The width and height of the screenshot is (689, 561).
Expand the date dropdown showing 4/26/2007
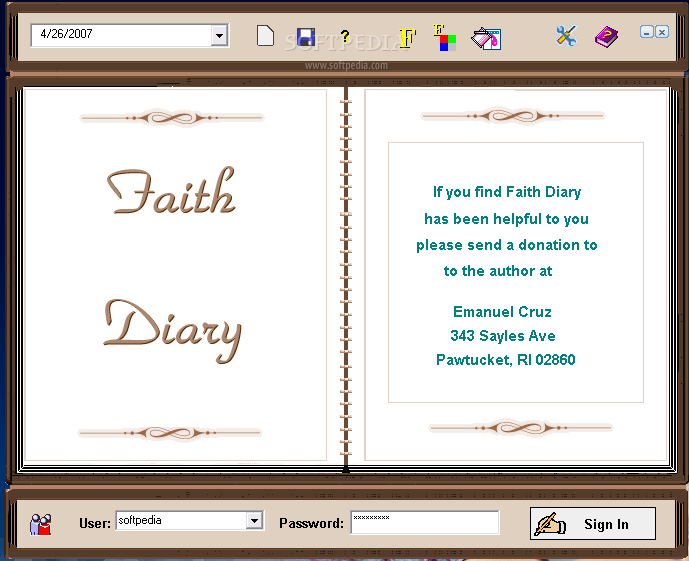[219, 36]
